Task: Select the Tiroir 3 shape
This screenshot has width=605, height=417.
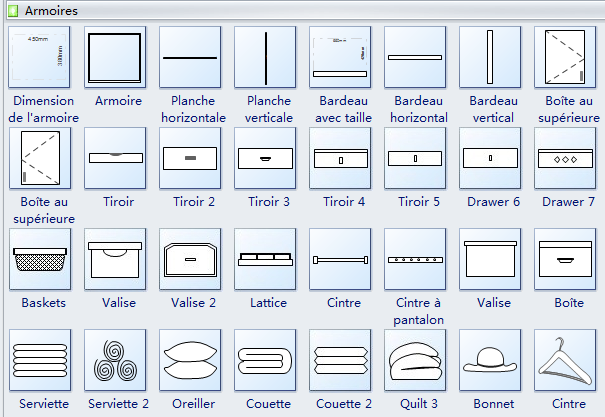Action: click(265, 158)
